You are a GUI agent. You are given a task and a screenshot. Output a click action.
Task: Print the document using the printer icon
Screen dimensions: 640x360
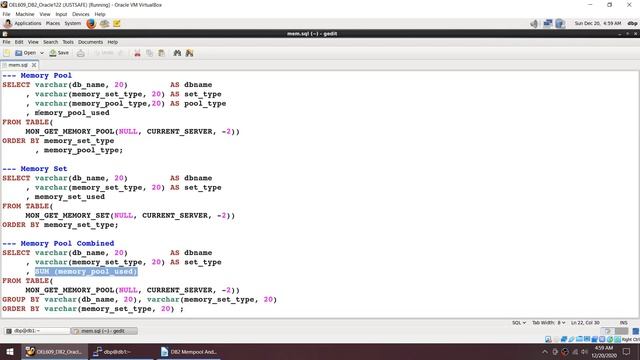81,53
